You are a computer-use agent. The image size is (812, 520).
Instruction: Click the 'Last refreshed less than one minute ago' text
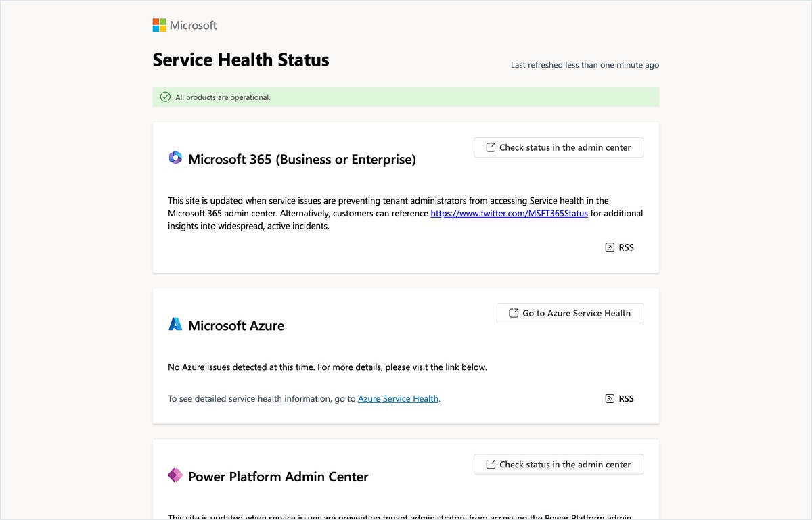click(585, 65)
